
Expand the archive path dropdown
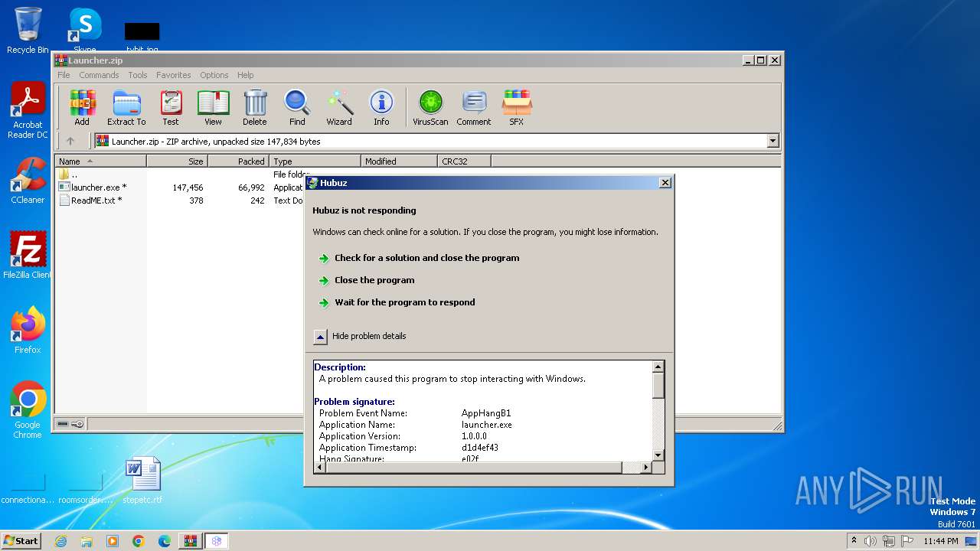point(773,141)
